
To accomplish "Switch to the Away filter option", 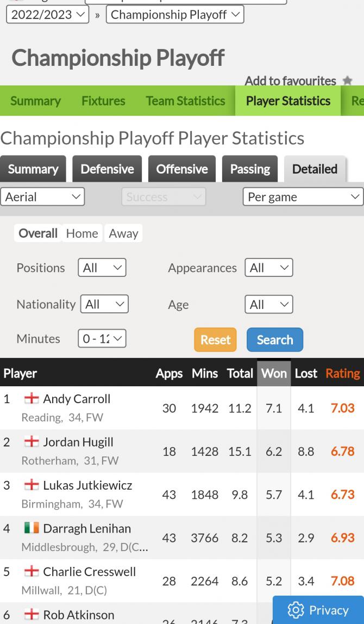I will click(123, 233).
